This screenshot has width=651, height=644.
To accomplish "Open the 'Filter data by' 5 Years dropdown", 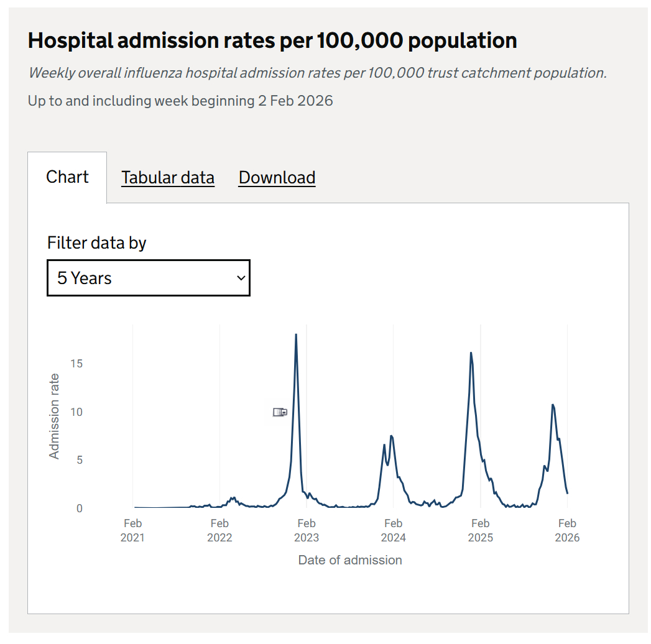I will [x=148, y=278].
